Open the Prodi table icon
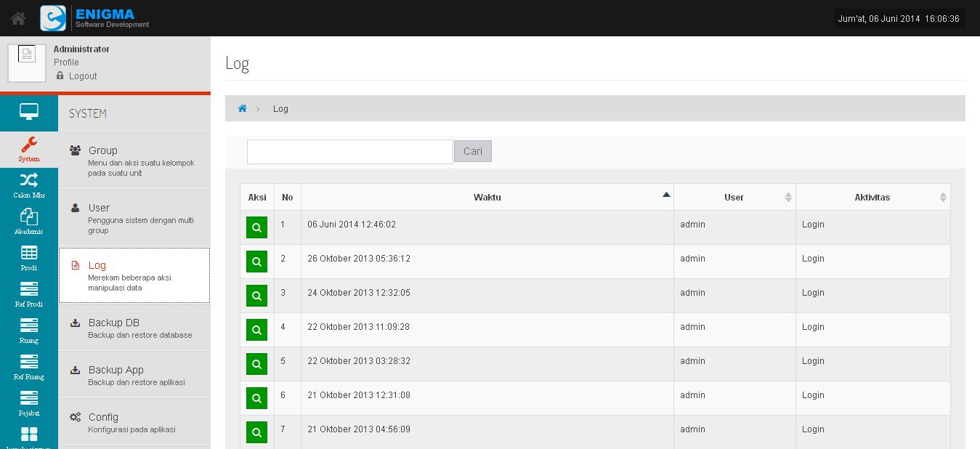Screen dimensions: 980x449 click(29, 258)
